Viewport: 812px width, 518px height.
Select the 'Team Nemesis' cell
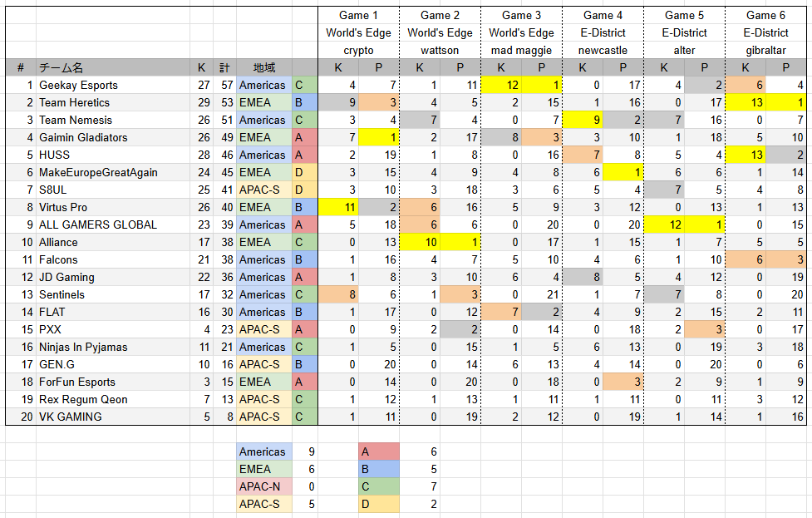[x=113, y=121]
